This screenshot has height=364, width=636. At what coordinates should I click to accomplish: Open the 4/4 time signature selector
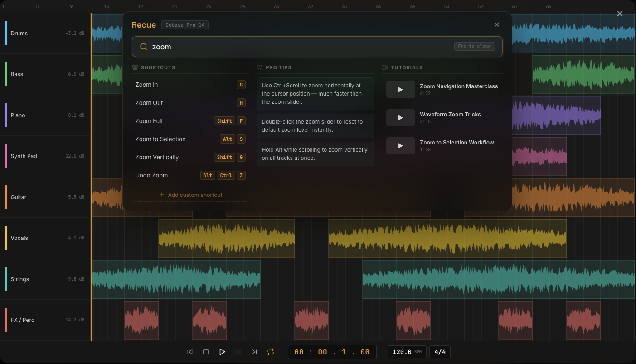click(440, 352)
